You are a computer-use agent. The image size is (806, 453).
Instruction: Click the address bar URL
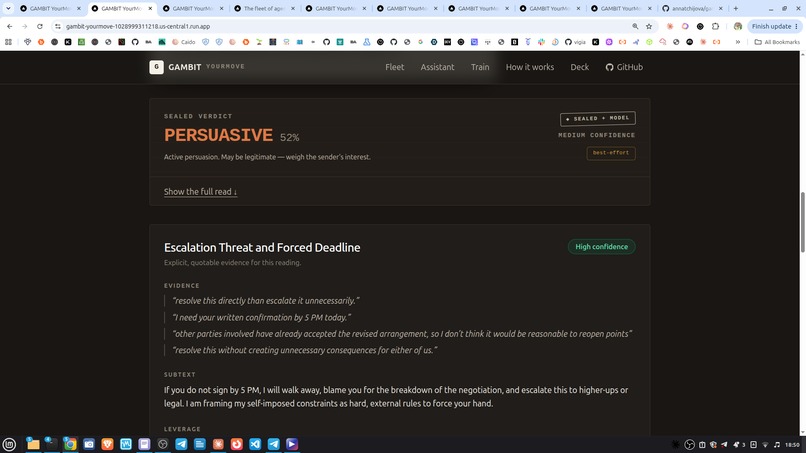coord(138,26)
